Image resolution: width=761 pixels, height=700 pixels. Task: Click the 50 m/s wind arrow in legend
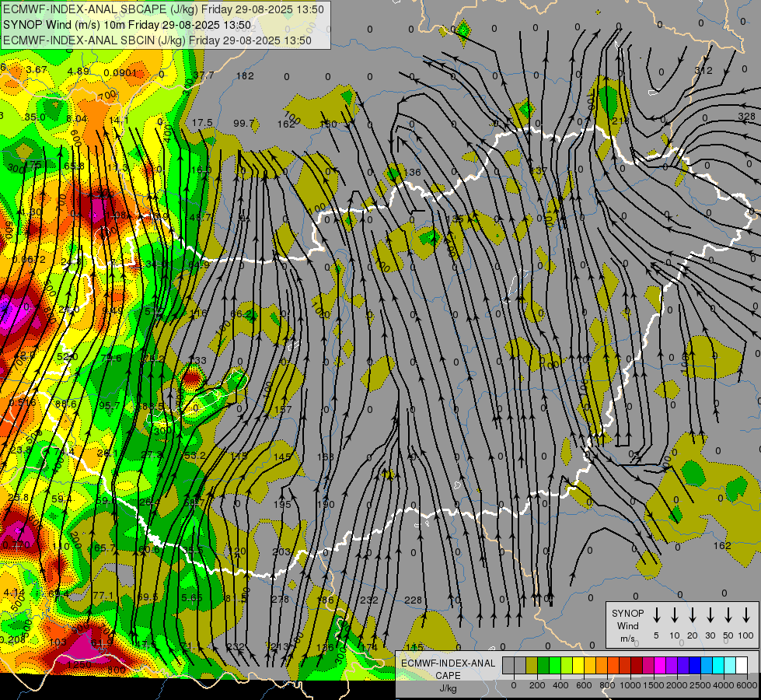pyautogui.click(x=728, y=615)
